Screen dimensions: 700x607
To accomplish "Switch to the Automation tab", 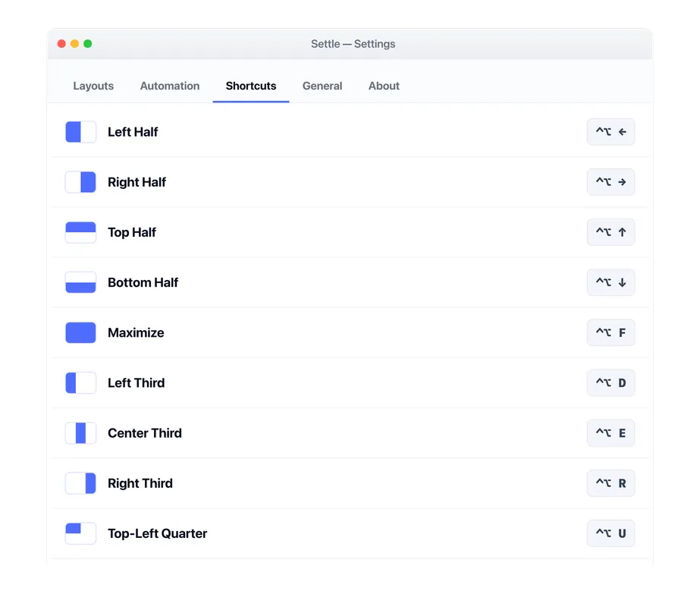I will click(170, 86).
